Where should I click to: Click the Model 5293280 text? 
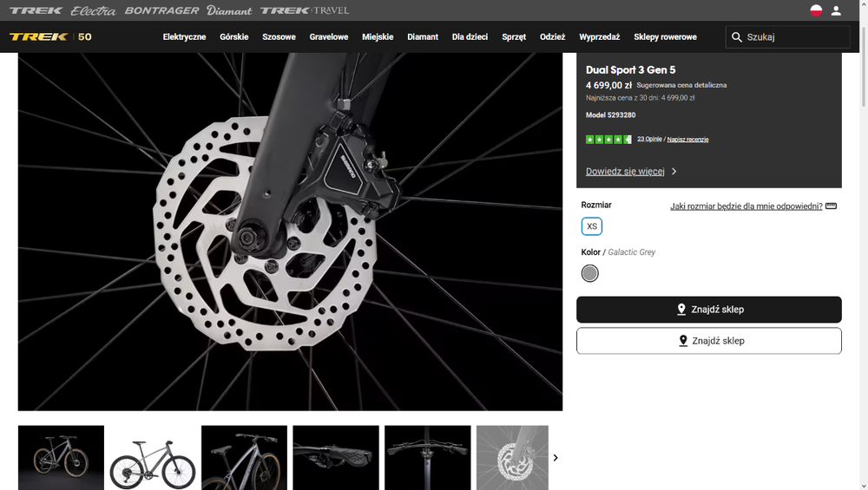(x=610, y=115)
